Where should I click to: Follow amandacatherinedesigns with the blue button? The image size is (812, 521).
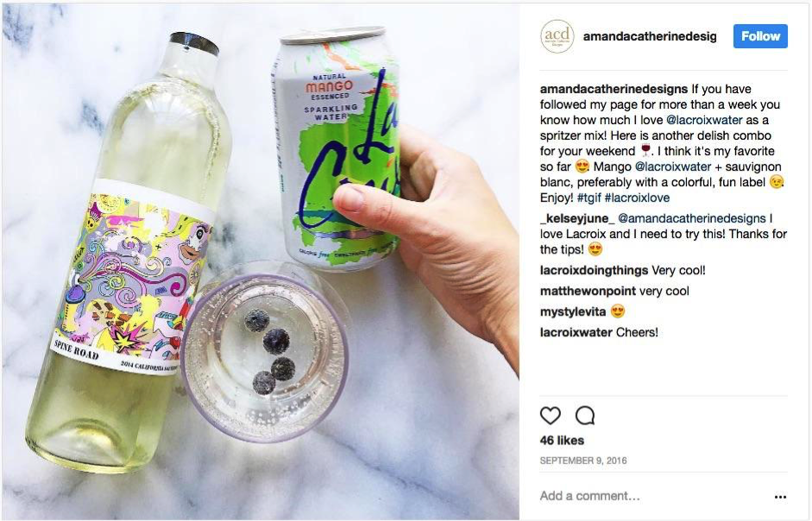pos(760,36)
